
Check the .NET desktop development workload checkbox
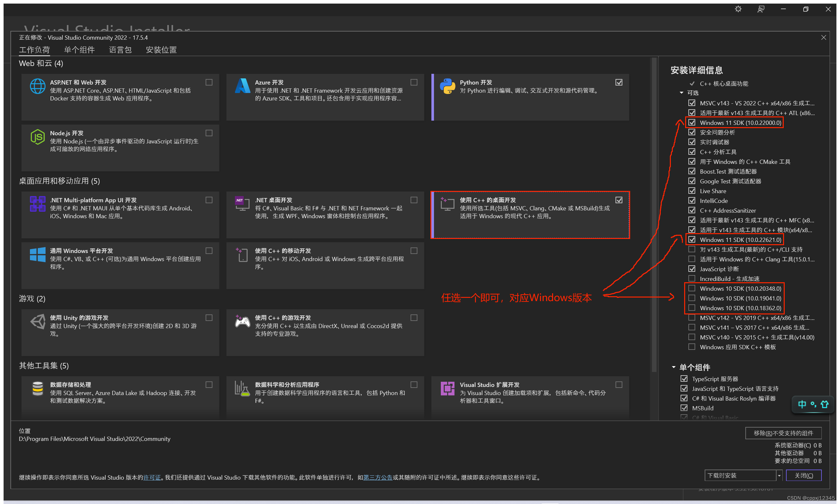[x=413, y=200]
